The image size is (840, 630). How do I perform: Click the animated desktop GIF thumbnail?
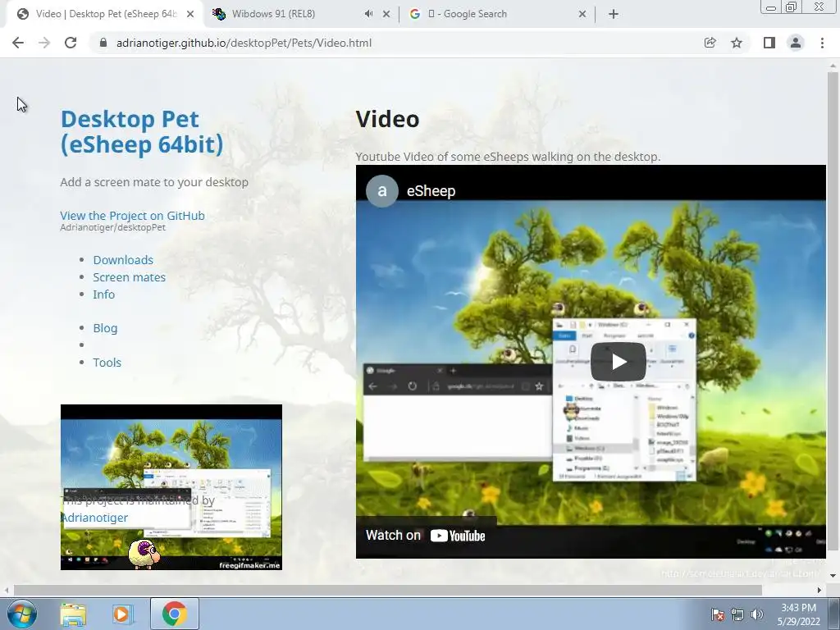coord(171,487)
